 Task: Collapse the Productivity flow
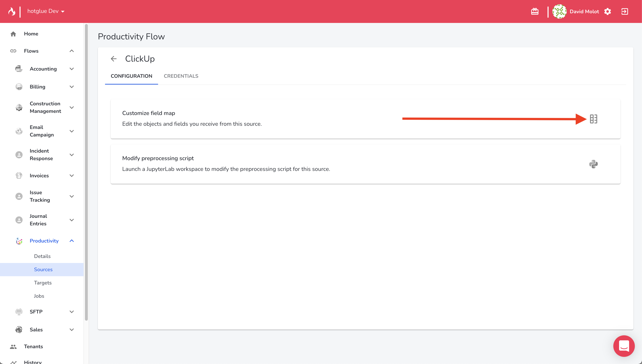coord(72,241)
